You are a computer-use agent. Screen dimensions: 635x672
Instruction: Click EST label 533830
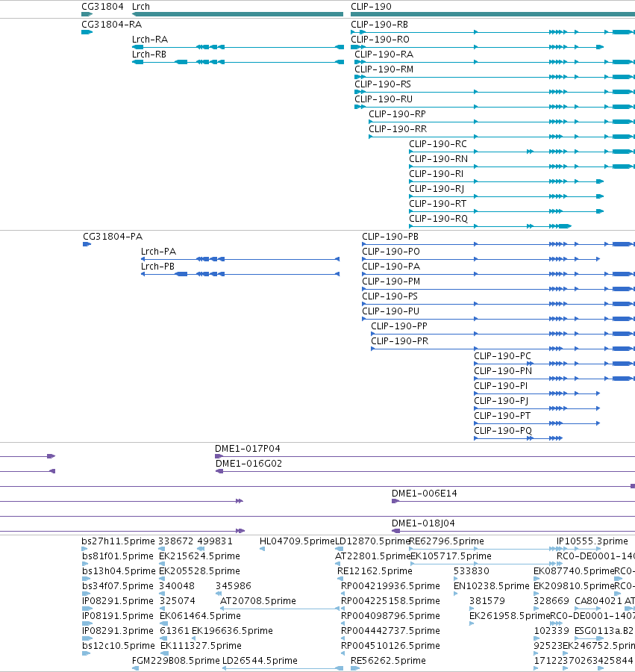(471, 571)
